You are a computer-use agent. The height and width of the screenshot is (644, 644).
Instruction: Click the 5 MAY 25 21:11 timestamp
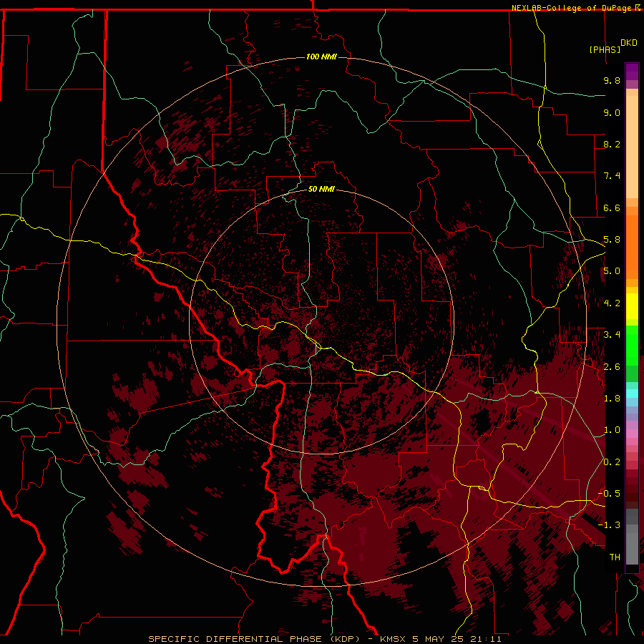pos(457,639)
